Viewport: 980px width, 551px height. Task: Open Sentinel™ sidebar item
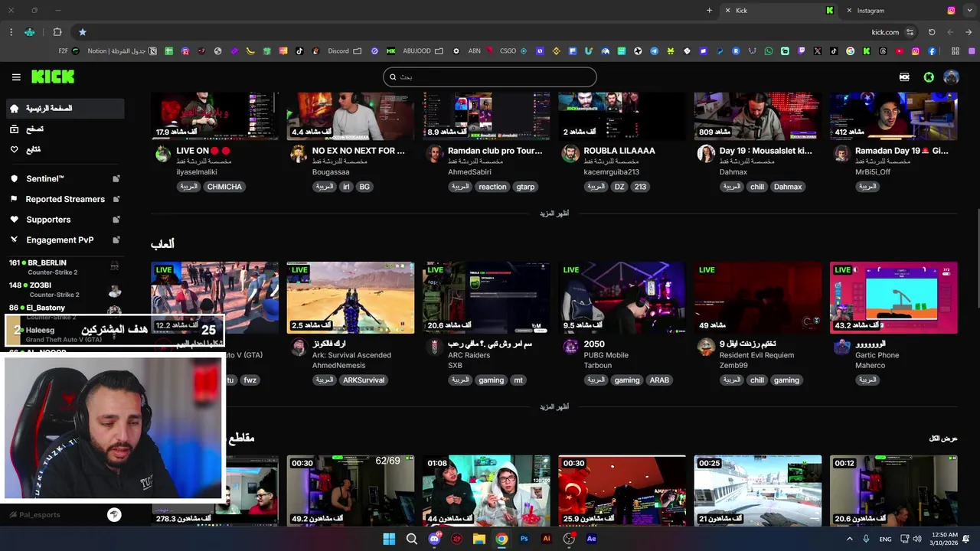click(45, 178)
